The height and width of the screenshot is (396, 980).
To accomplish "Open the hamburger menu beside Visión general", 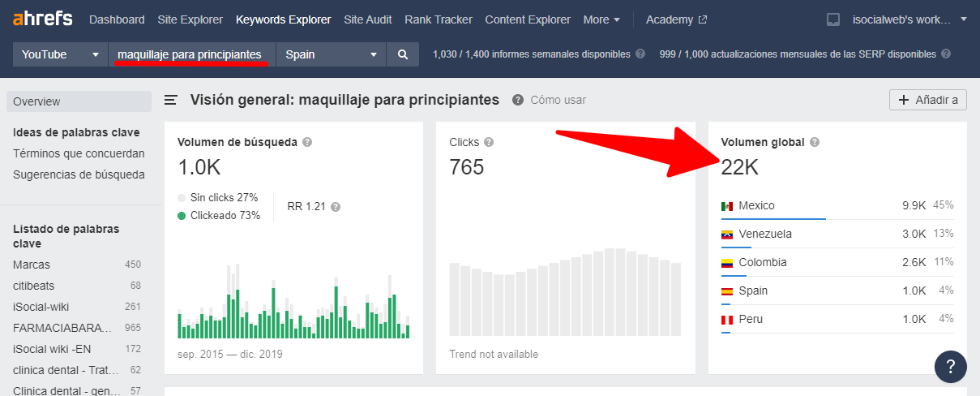I will (x=171, y=100).
